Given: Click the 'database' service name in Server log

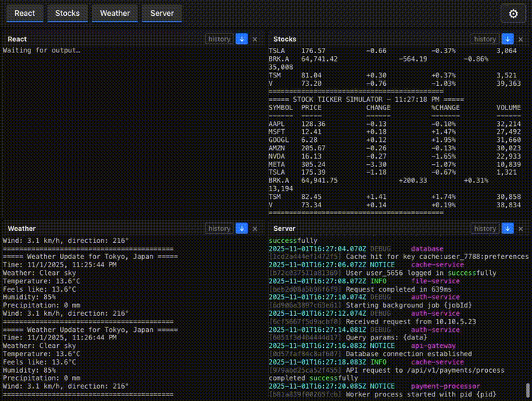Looking at the screenshot, I should pyautogui.click(x=427, y=249).
